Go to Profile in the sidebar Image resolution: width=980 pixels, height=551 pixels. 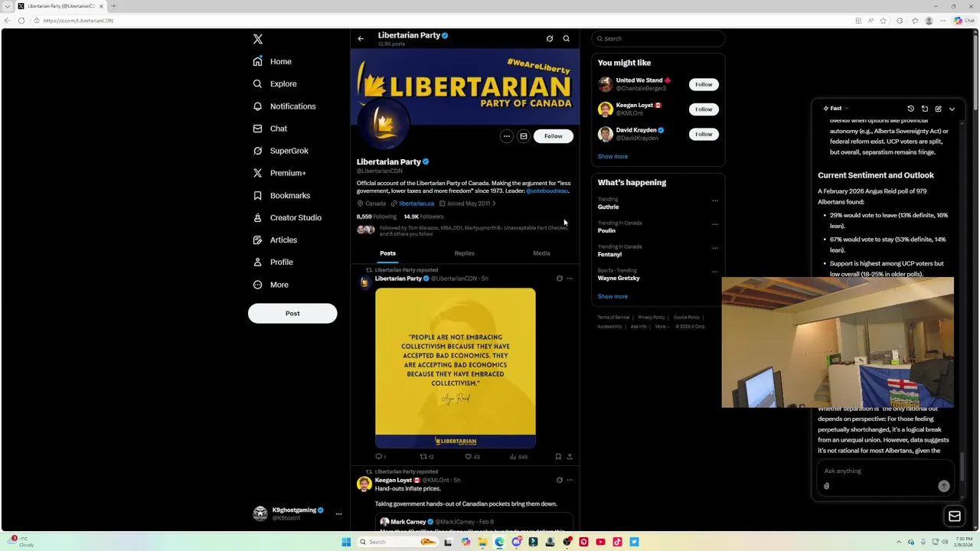[x=273, y=262]
